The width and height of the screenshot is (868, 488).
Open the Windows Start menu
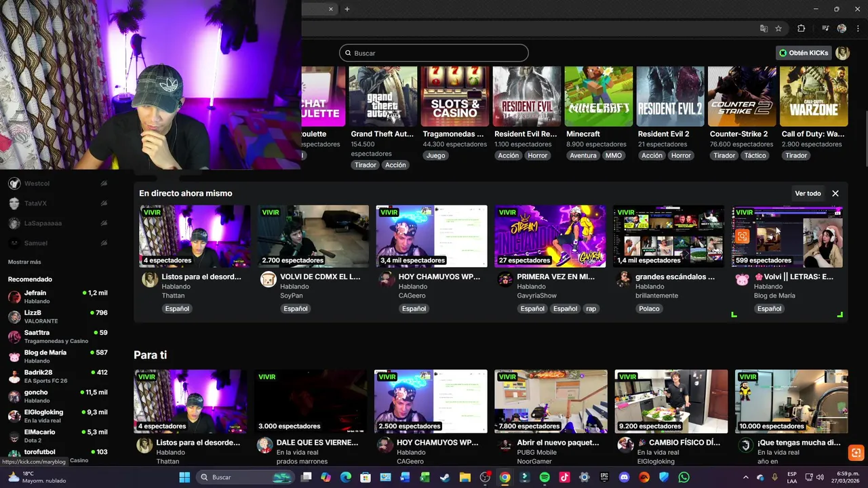(x=184, y=477)
